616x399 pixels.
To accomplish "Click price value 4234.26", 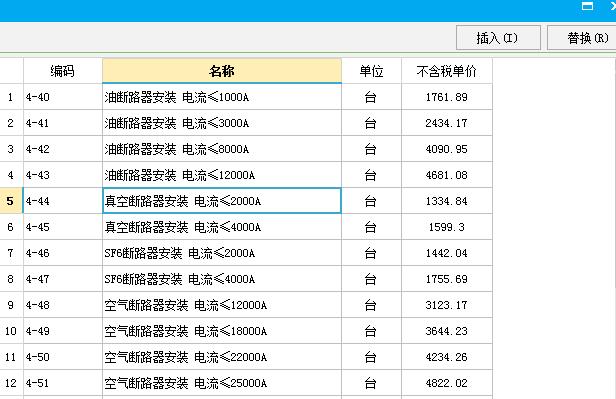I will (447, 357).
